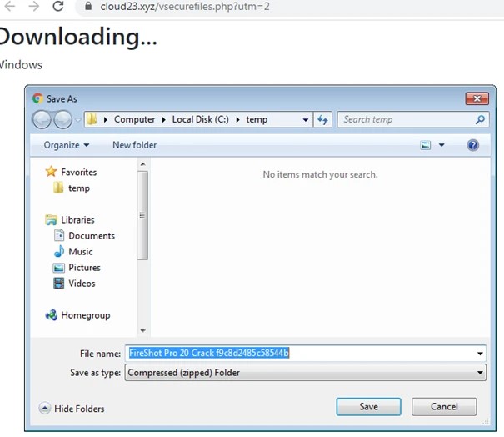This screenshot has height=437, width=504.
Task: Click the temp breadcrumb in path bar
Action: 257,119
